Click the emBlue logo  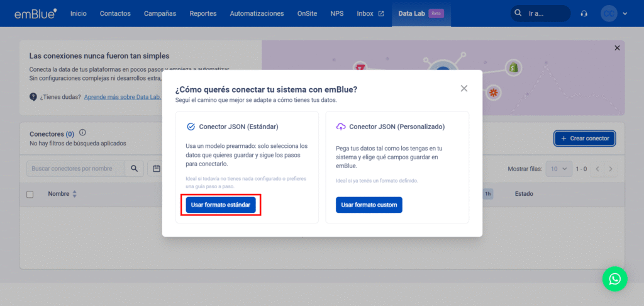[36, 13]
